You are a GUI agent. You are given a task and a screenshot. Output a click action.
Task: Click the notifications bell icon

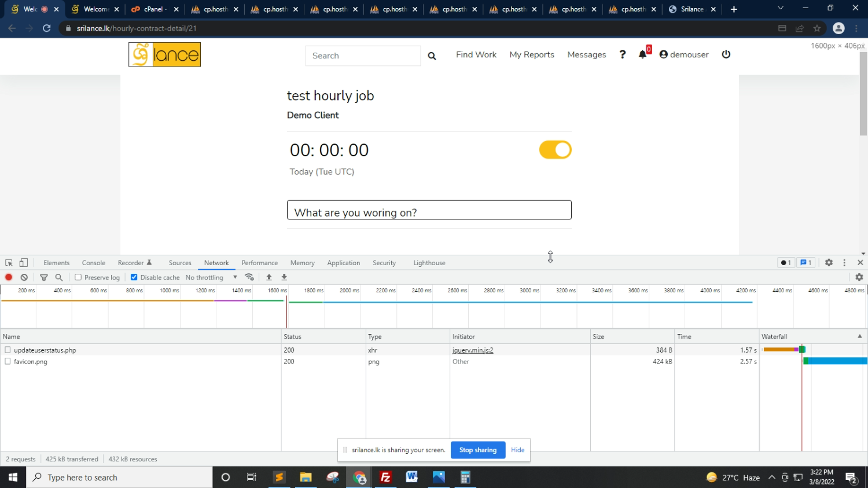coord(642,54)
